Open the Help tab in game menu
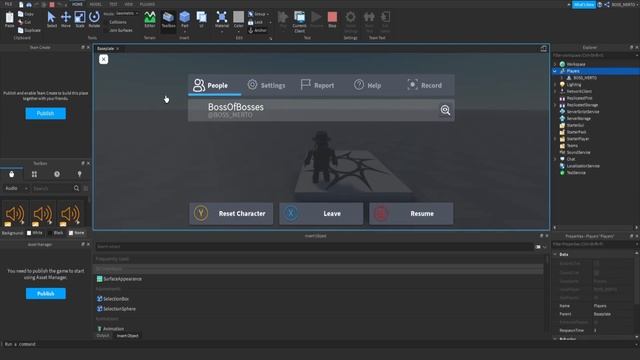 pyautogui.click(x=368, y=85)
